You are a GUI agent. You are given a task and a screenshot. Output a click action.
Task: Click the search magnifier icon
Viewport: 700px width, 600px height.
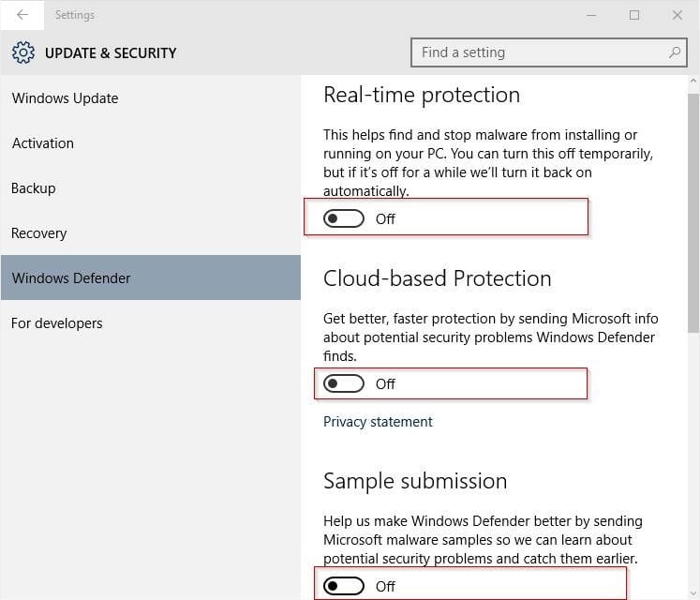coord(674,52)
